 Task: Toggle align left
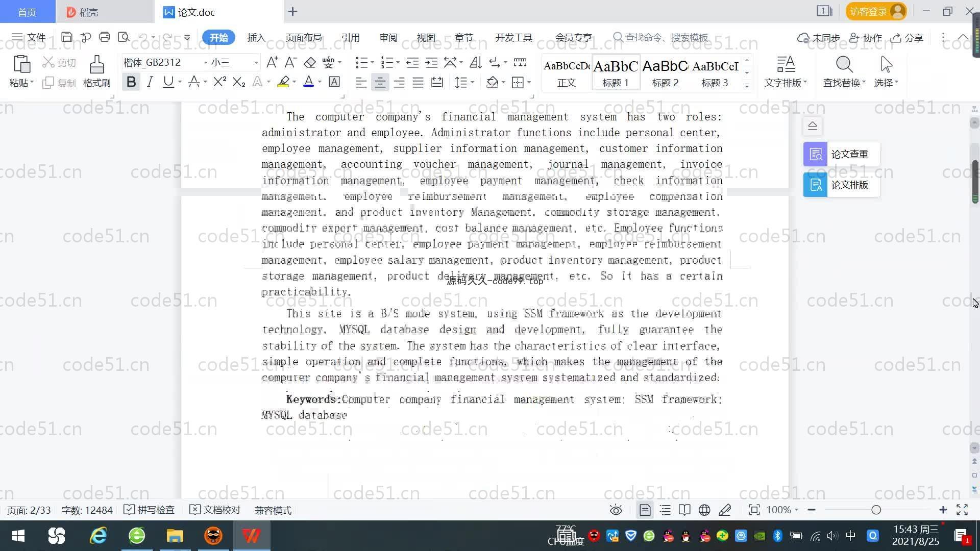[361, 82]
